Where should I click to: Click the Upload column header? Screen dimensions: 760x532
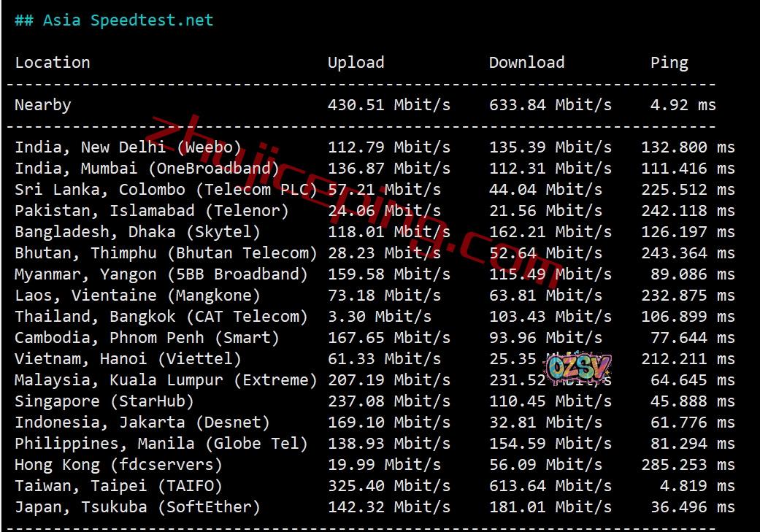pyautogui.click(x=356, y=63)
